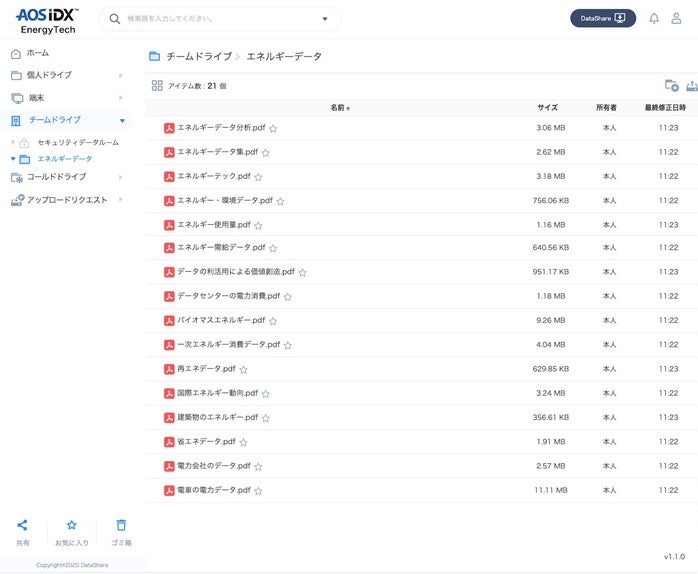Open 端末 in the sidebar

click(37, 98)
